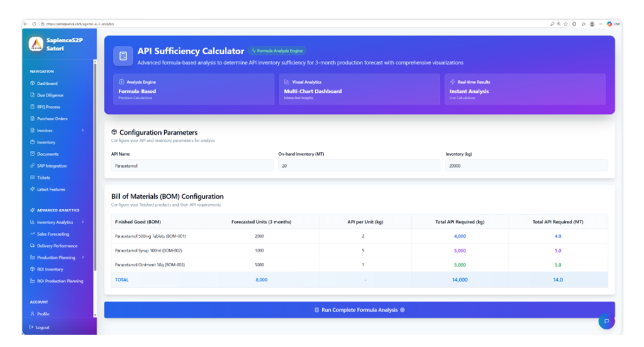Open the browser three-dots settings menu
The width and height of the screenshot is (644, 347).
601,24
